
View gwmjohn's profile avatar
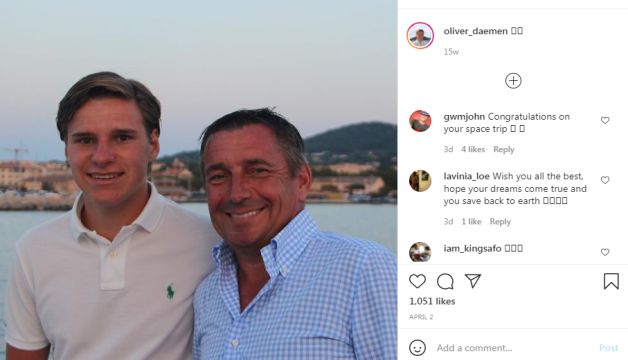click(420, 121)
